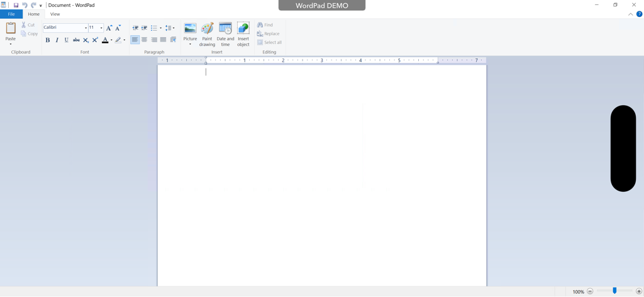Screen dimensions: 644x297
Task: Switch to the Home ribbon tab
Action: pos(34,14)
